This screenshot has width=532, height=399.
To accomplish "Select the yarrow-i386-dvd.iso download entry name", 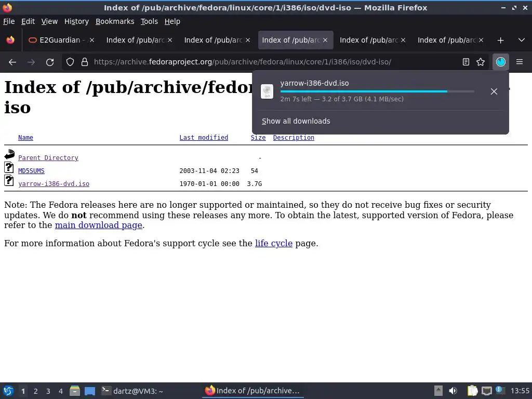I will tap(314, 83).
